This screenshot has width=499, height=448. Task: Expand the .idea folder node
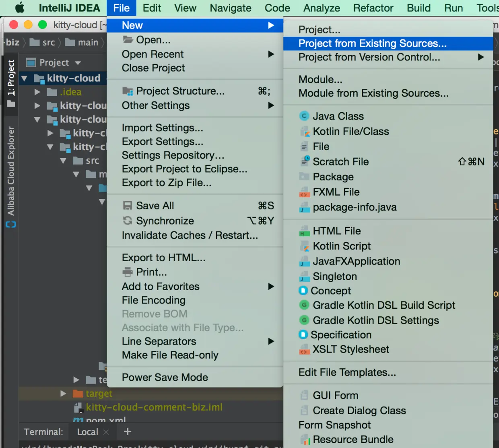point(37,92)
